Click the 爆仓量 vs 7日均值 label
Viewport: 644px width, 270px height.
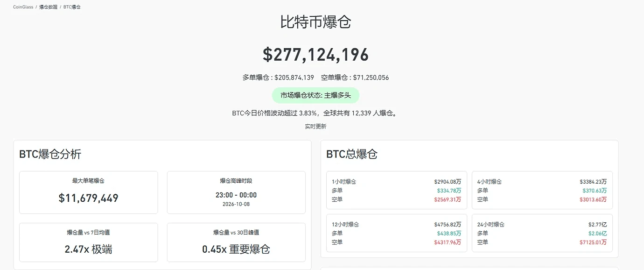coord(89,232)
